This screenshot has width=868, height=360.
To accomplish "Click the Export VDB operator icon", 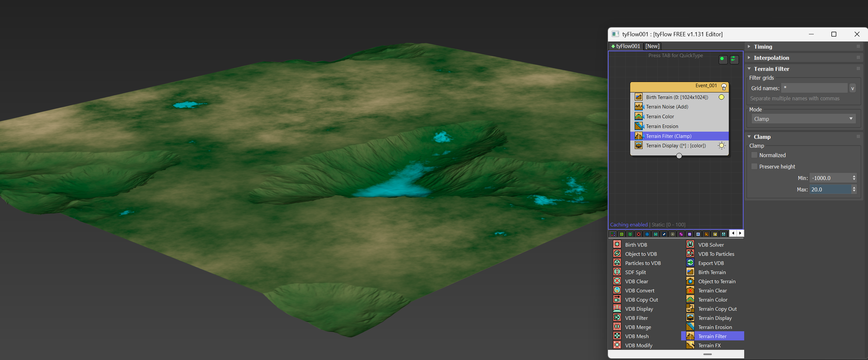I will 690,263.
